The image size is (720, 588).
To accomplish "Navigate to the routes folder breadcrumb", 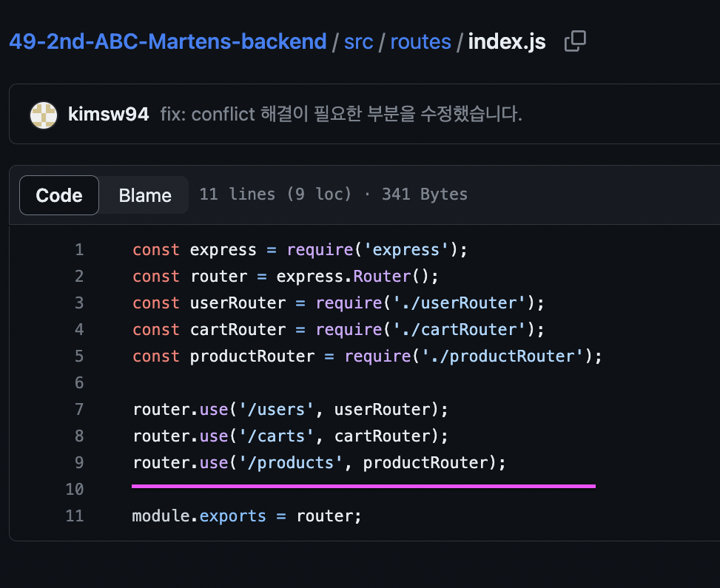I will pos(420,41).
